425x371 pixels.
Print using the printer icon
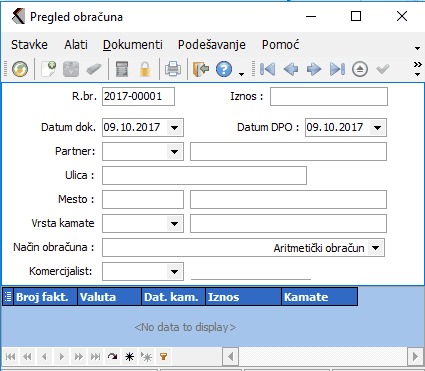tap(173, 69)
